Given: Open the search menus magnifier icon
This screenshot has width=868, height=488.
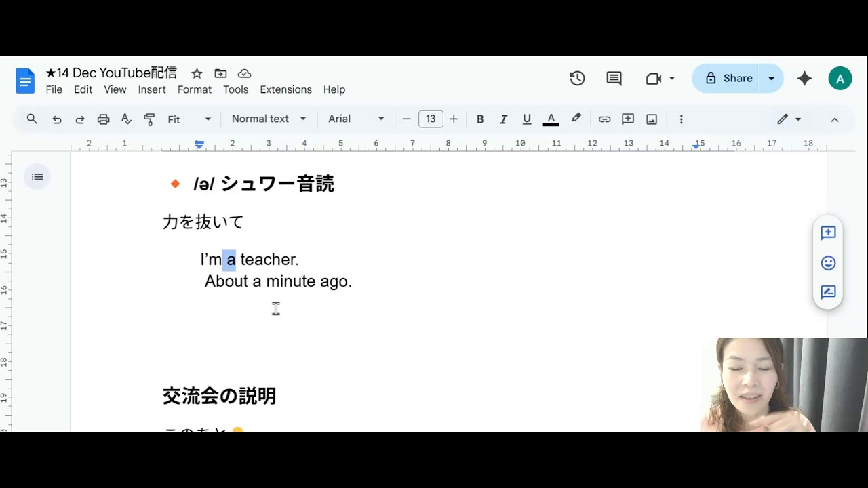Looking at the screenshot, I should coord(32,119).
